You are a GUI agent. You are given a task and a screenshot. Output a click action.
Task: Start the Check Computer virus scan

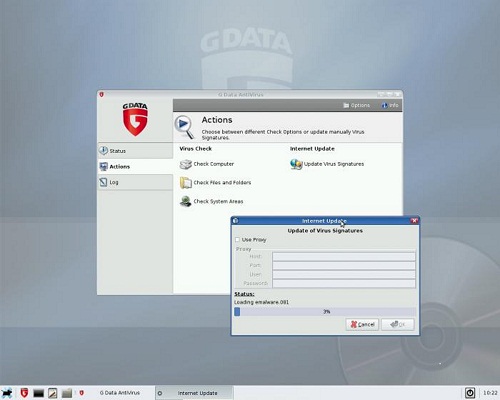coord(207,164)
